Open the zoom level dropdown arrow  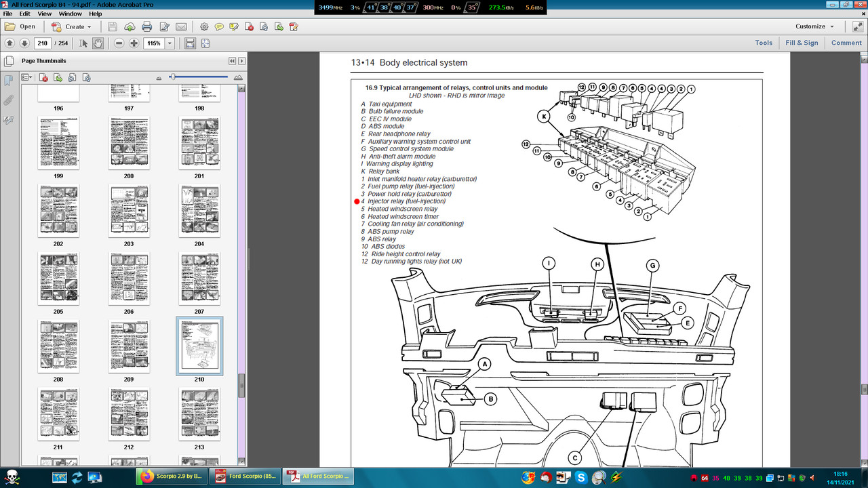pos(170,43)
